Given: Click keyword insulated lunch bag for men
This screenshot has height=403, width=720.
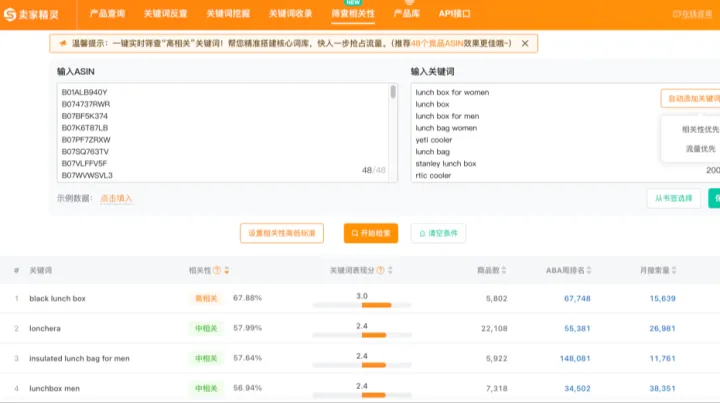Looking at the screenshot, I should (79, 358).
